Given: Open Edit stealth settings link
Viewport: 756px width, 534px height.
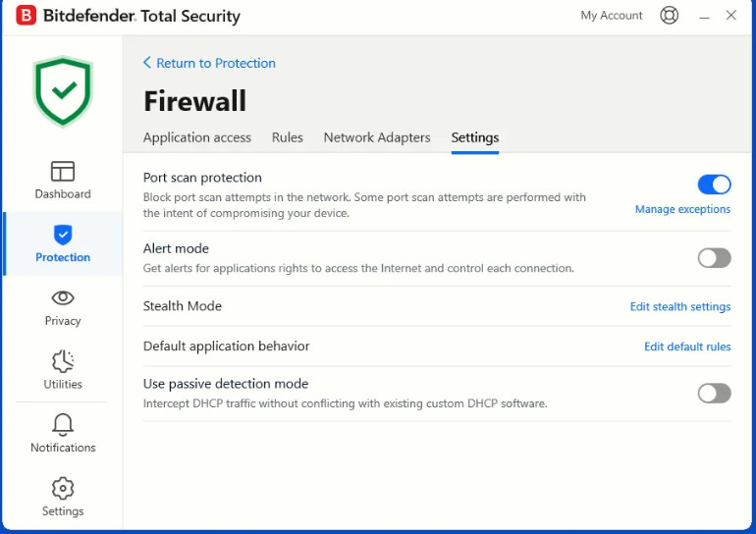Looking at the screenshot, I should coord(680,306).
